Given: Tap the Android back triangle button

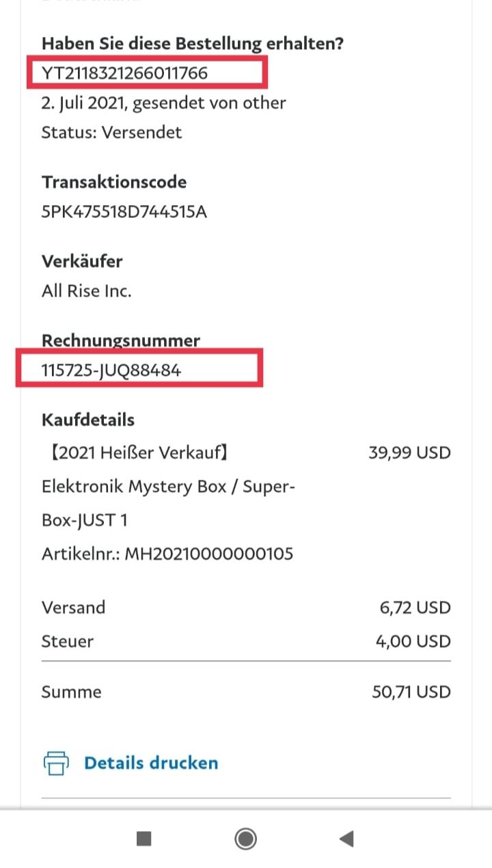Looking at the screenshot, I should (346, 839).
